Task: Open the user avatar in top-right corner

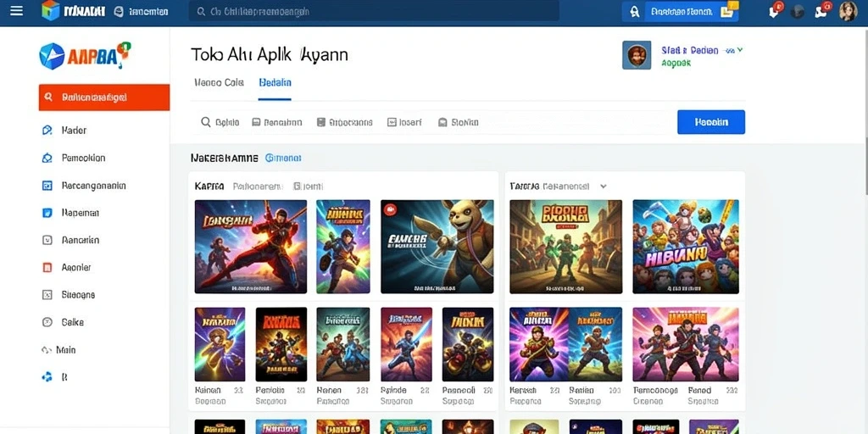Action: (848, 11)
